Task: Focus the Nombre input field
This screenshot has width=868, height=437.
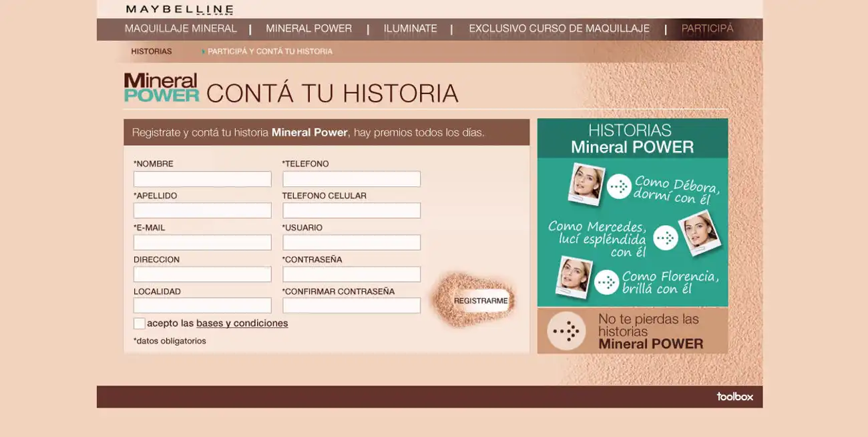Action: [202, 179]
